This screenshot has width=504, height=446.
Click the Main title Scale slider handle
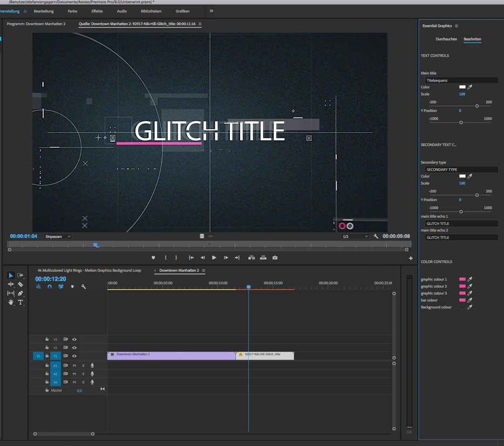pyautogui.click(x=477, y=106)
